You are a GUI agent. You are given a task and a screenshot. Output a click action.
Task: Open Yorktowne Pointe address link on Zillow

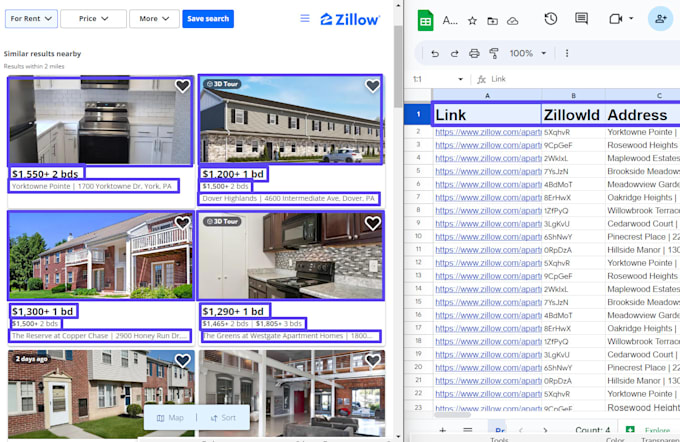point(93,186)
